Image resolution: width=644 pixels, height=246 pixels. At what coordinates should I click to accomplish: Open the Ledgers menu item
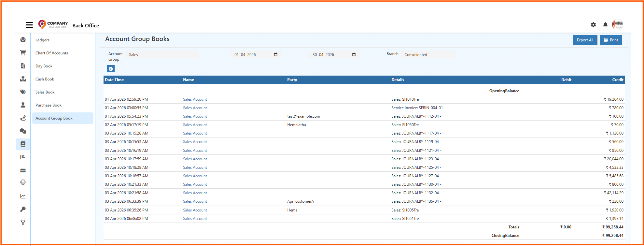(42, 40)
